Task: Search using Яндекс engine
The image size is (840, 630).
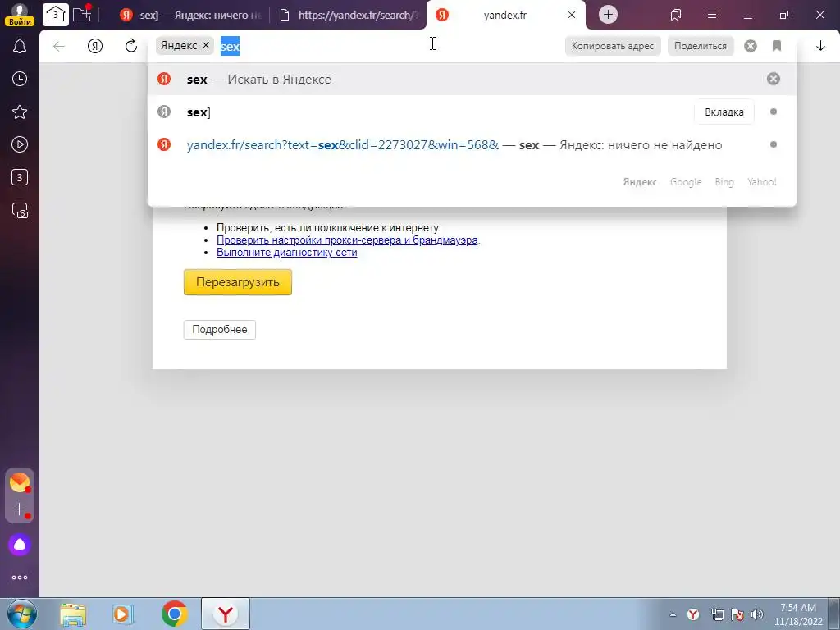Action: [x=640, y=182]
